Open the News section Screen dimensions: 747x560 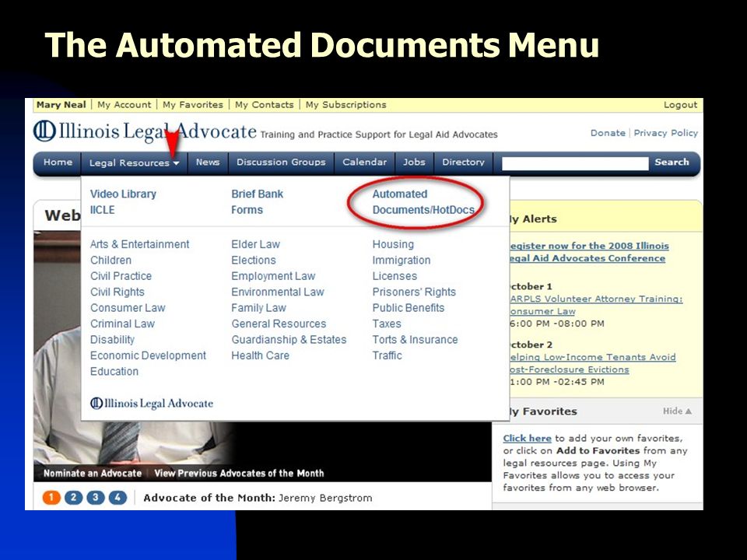pyautogui.click(x=208, y=163)
